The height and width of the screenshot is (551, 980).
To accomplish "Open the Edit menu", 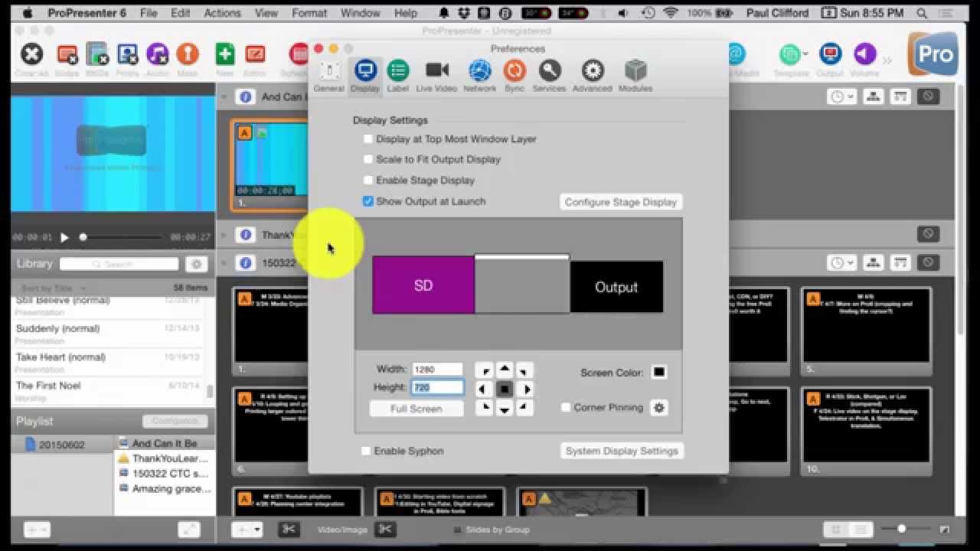I will [181, 13].
